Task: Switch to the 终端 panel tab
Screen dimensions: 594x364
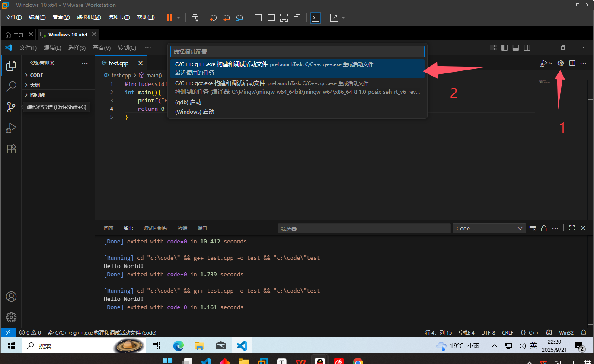Action: [182, 228]
